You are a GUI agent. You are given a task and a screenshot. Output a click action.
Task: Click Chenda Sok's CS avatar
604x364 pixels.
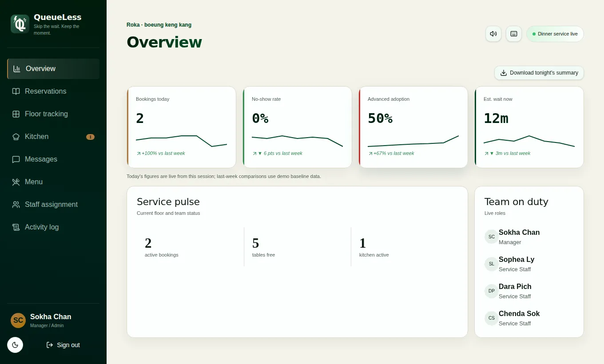coord(492,318)
